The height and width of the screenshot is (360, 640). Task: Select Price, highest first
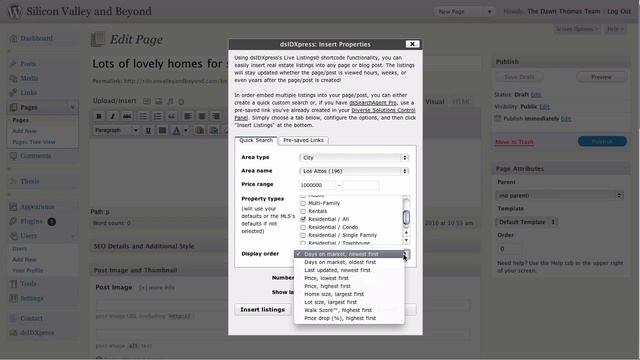(349, 286)
